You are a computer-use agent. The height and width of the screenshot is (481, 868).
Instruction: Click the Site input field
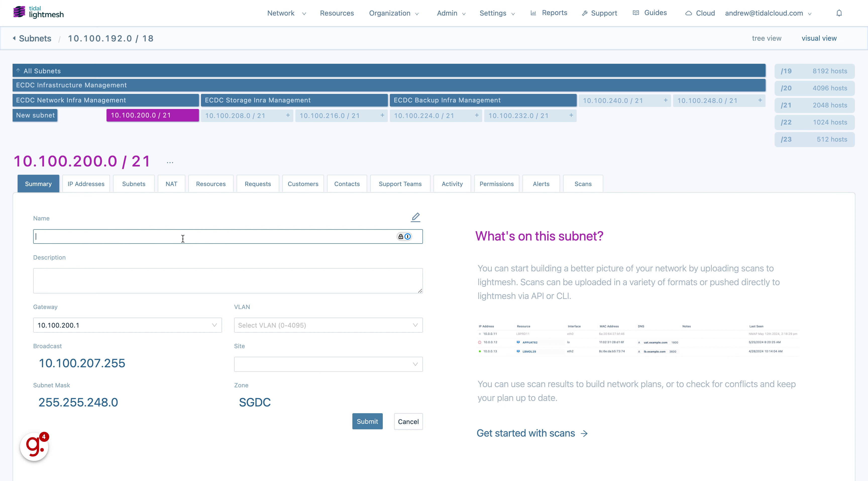point(329,364)
